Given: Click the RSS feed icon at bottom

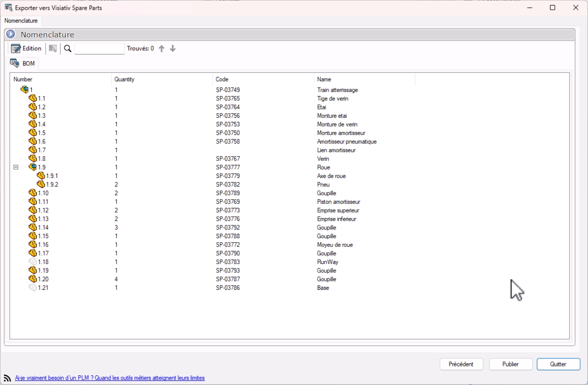Looking at the screenshot, I should point(7,378).
